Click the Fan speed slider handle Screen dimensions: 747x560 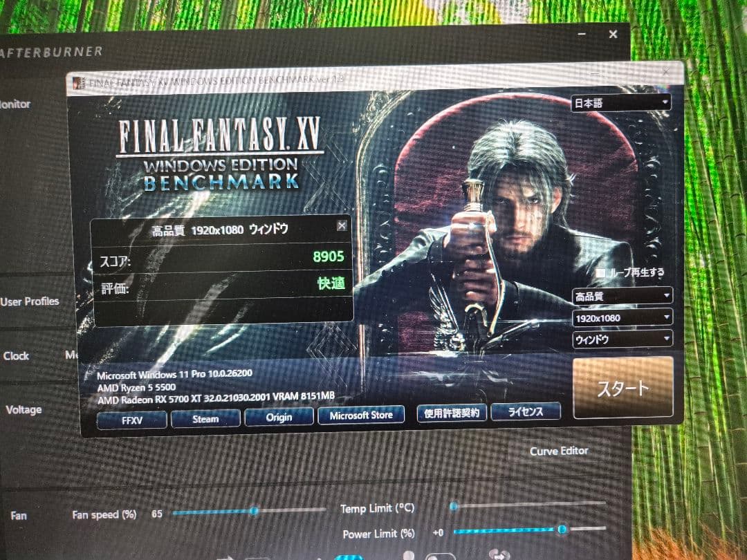[x=254, y=511]
